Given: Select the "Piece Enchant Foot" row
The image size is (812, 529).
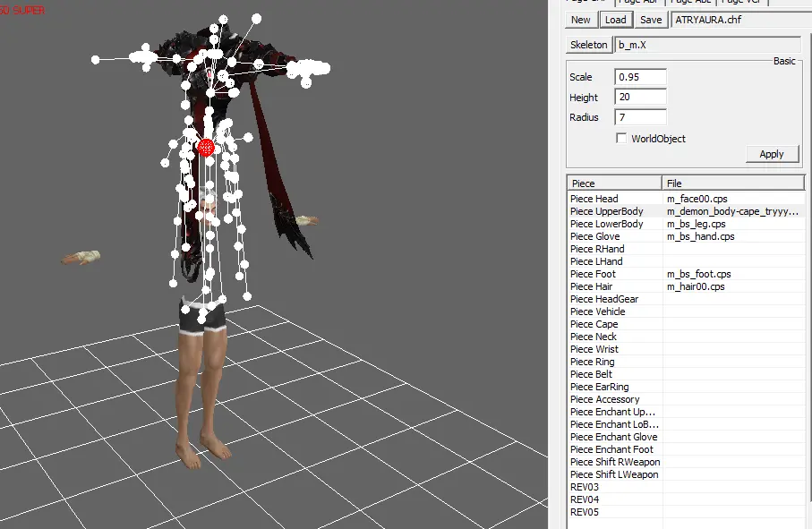Looking at the screenshot, I should pyautogui.click(x=686, y=449).
